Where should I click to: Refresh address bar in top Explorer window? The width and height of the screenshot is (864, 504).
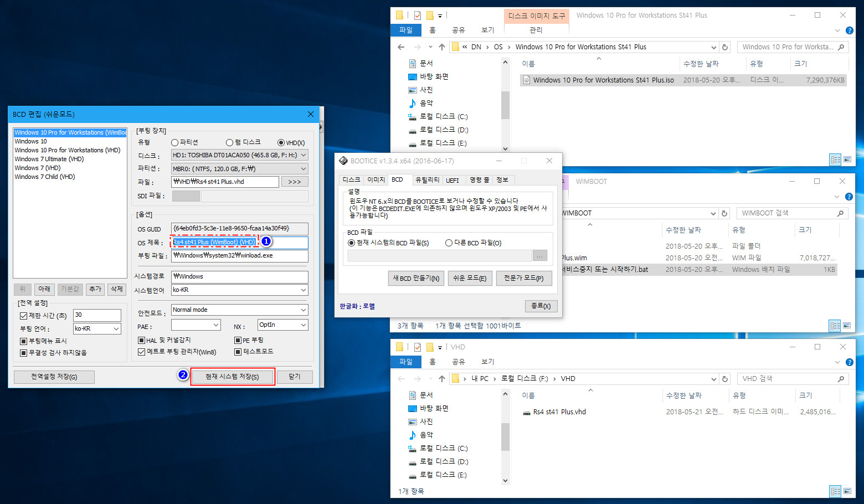tap(725, 47)
